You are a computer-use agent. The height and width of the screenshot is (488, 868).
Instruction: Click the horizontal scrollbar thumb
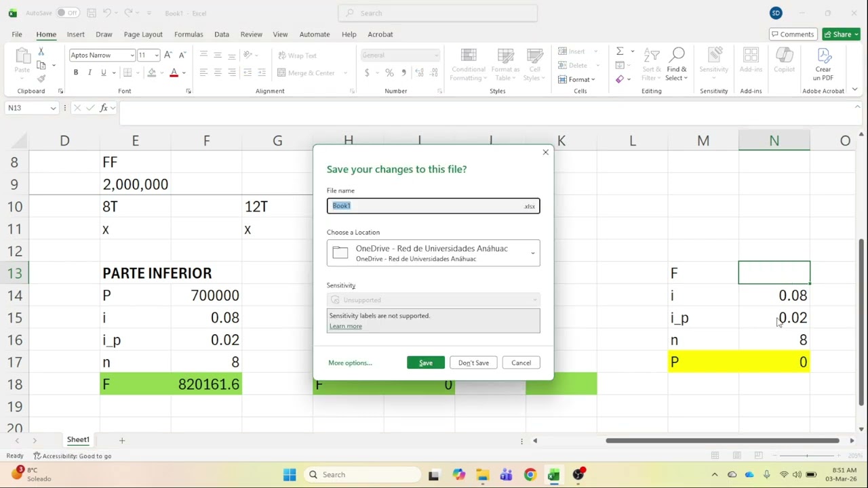click(722, 441)
